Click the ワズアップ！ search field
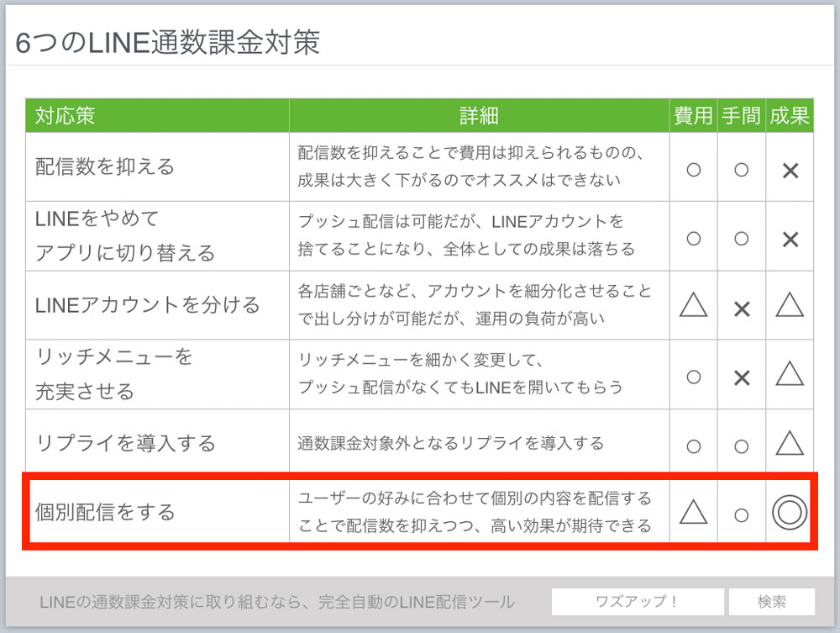 point(638,601)
